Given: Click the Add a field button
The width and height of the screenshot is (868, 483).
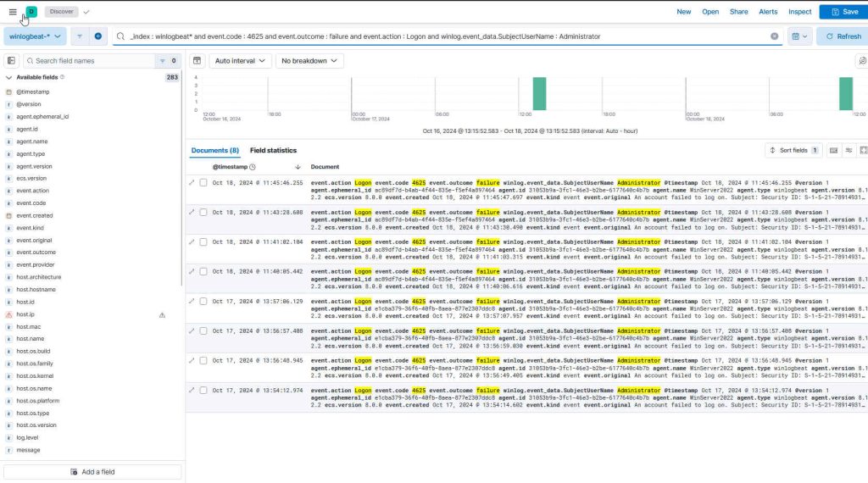Looking at the screenshot, I should 92,472.
